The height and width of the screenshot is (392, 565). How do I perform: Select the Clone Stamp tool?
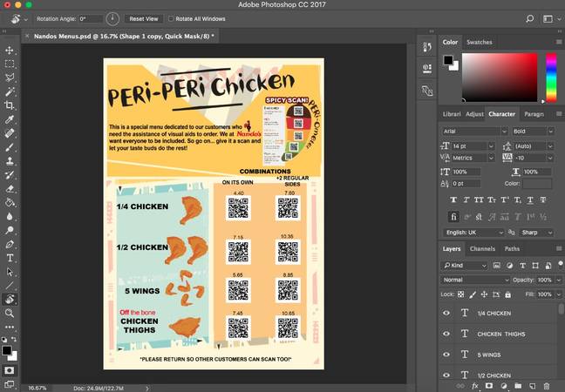(10, 161)
